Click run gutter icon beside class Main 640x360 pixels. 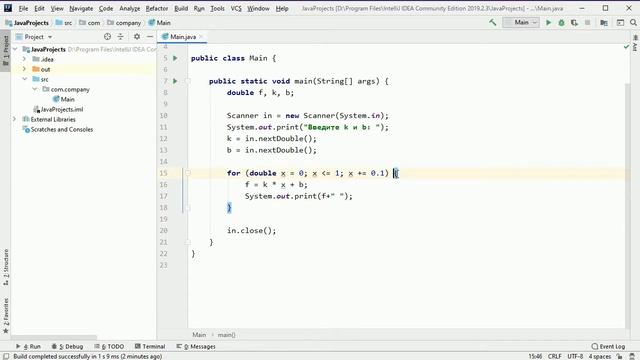175,58
